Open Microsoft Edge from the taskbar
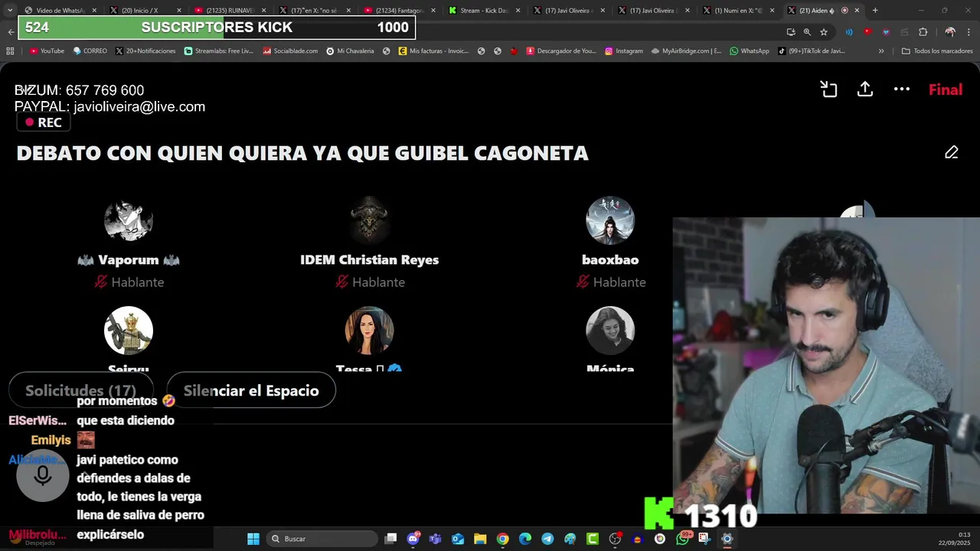This screenshot has width=980, height=551. pos(525,539)
